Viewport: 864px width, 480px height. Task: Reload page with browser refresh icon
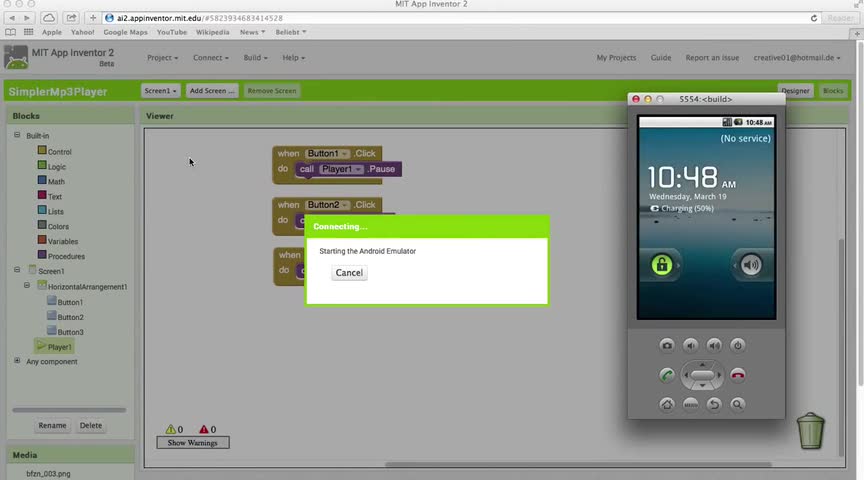tap(813, 18)
